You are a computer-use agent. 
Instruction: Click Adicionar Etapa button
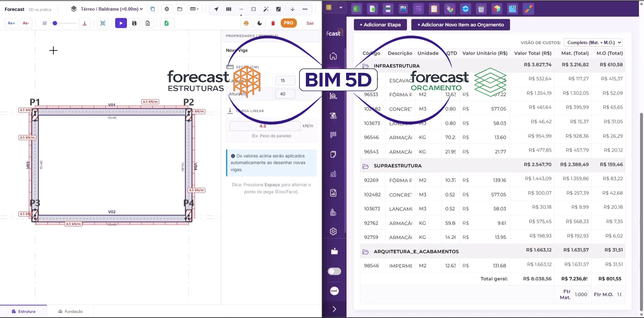point(380,24)
